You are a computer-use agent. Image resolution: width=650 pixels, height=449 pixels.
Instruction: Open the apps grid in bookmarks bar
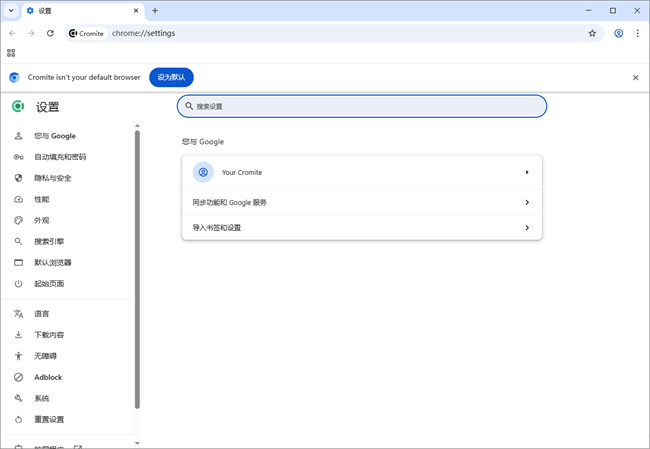click(x=11, y=53)
